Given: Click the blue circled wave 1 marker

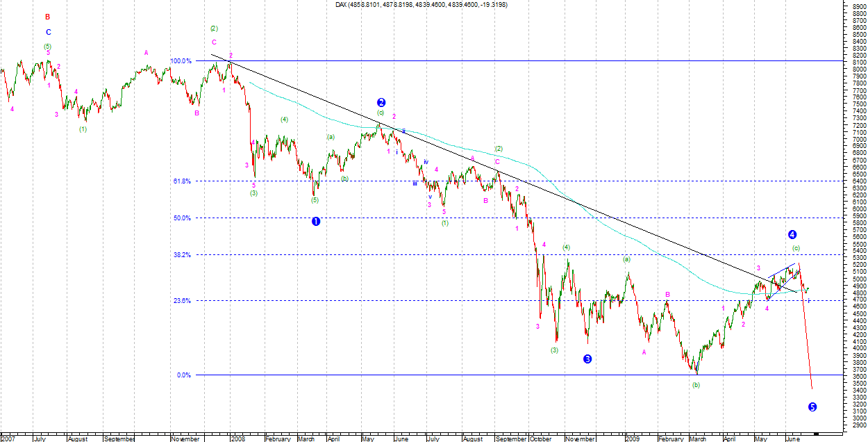Looking at the screenshot, I should 316,222.
